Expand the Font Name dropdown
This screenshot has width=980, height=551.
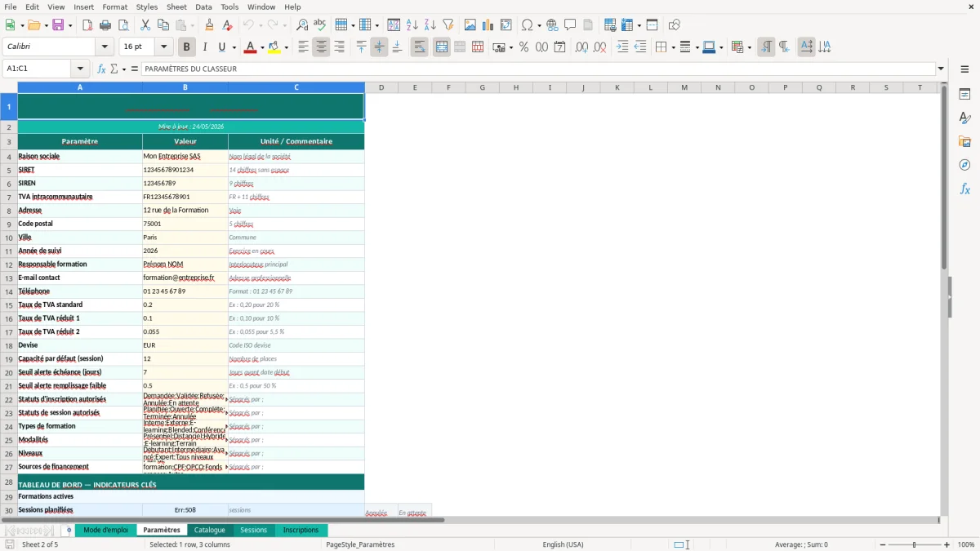(x=104, y=47)
